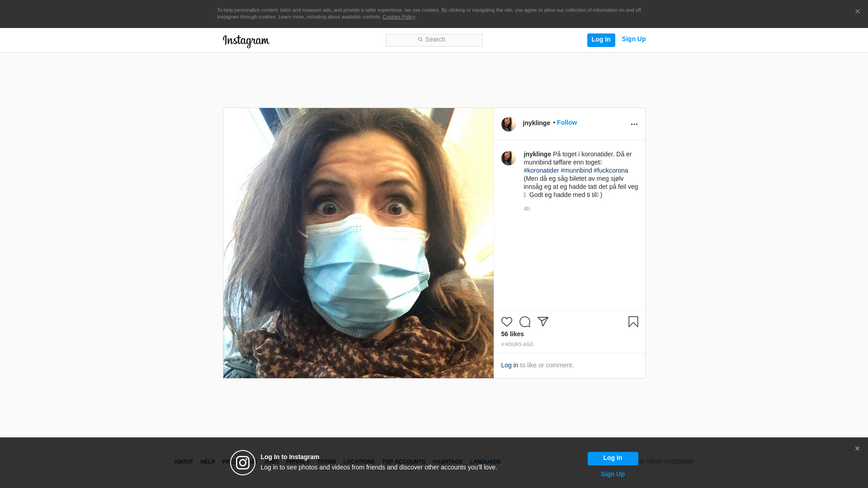Click the Search input field
Image resolution: width=868 pixels, height=488 pixels.
[434, 40]
